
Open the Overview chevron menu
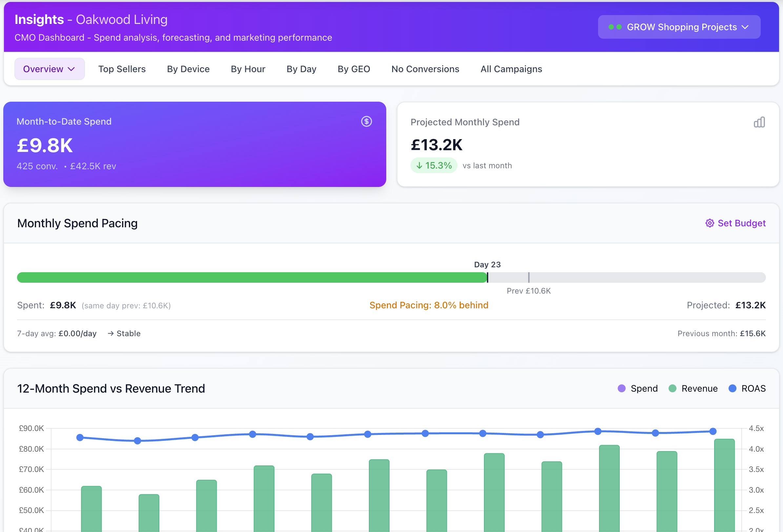(x=71, y=69)
